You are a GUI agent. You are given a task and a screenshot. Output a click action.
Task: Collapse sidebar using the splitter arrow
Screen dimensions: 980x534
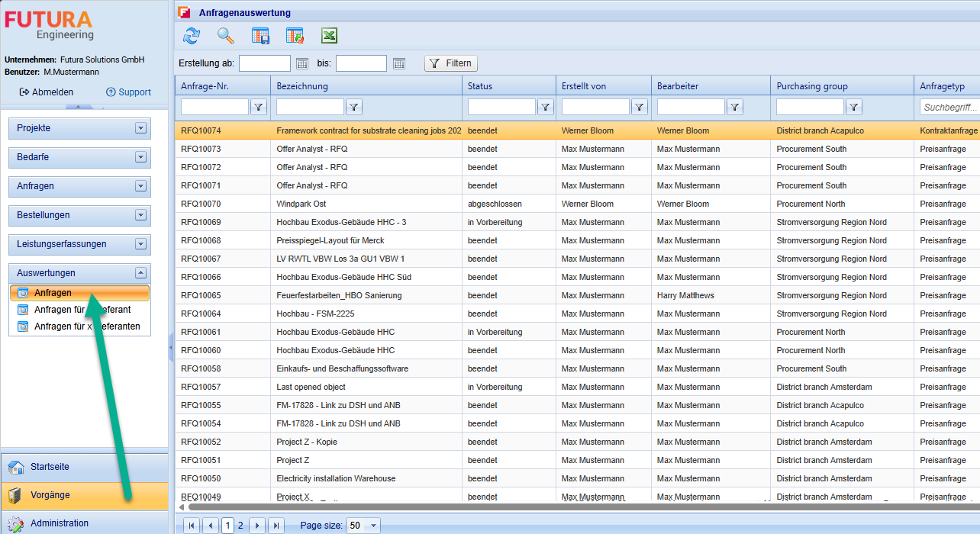tap(170, 347)
